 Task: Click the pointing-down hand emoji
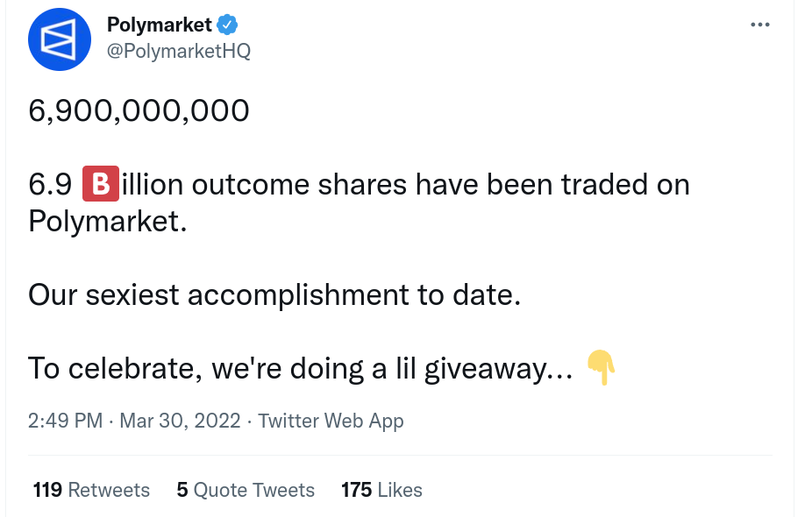(x=600, y=367)
